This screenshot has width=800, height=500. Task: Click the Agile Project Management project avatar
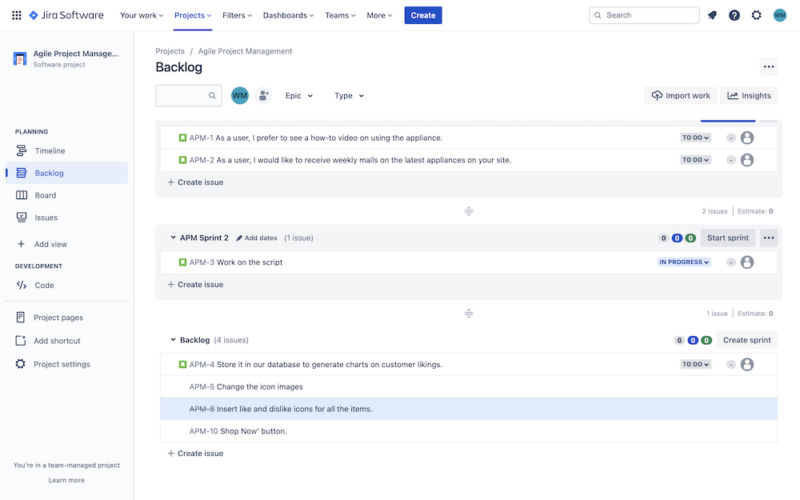pyautogui.click(x=20, y=59)
